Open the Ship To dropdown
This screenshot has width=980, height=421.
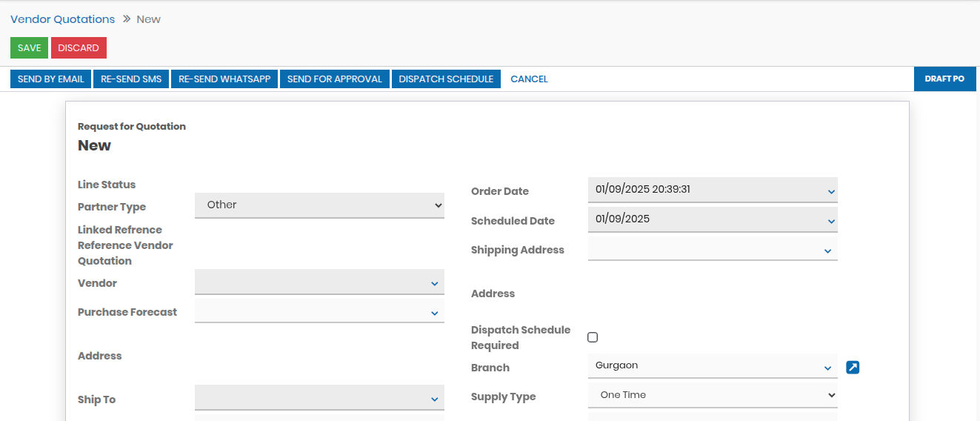pyautogui.click(x=319, y=399)
